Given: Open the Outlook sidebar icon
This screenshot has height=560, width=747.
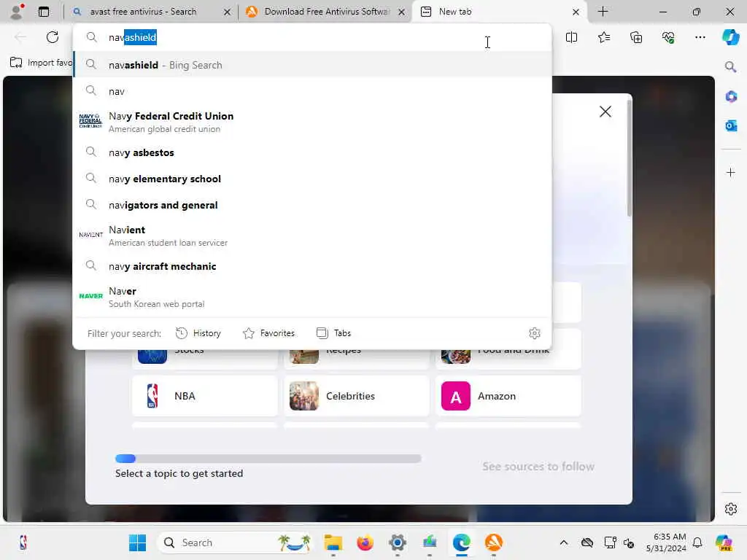Looking at the screenshot, I should pos(730,125).
